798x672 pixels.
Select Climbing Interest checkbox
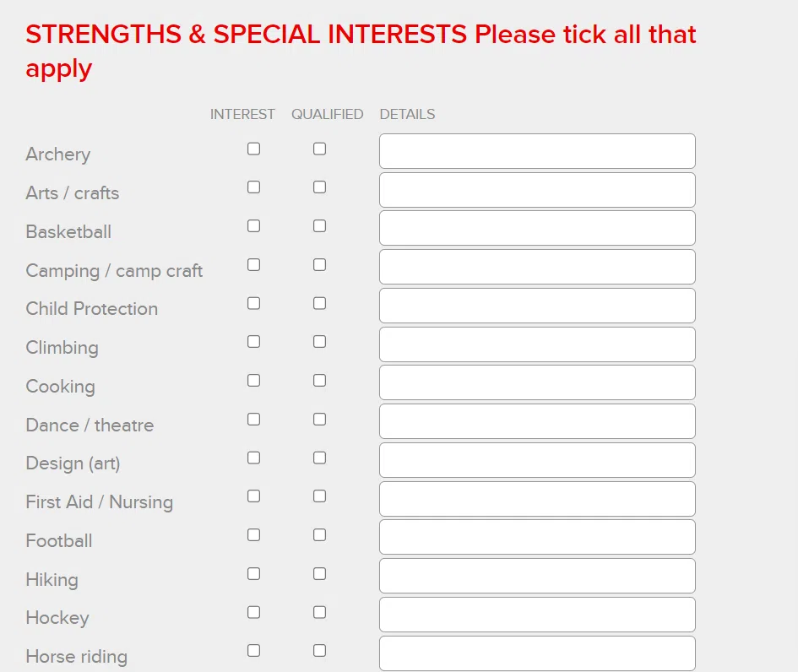click(253, 342)
